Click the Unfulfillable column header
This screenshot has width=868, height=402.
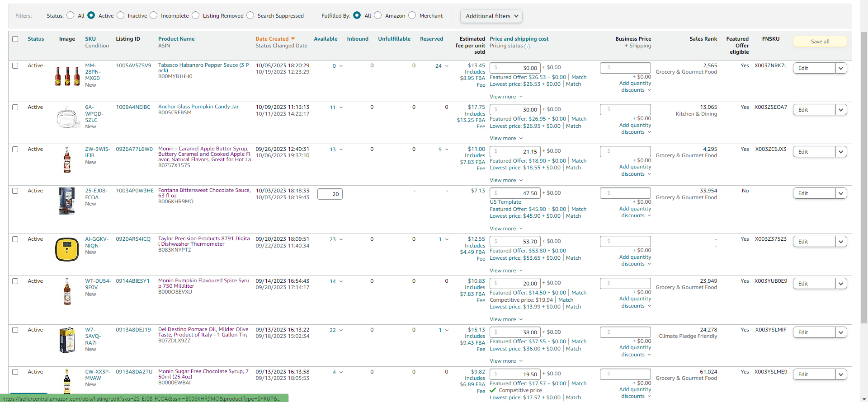394,39
